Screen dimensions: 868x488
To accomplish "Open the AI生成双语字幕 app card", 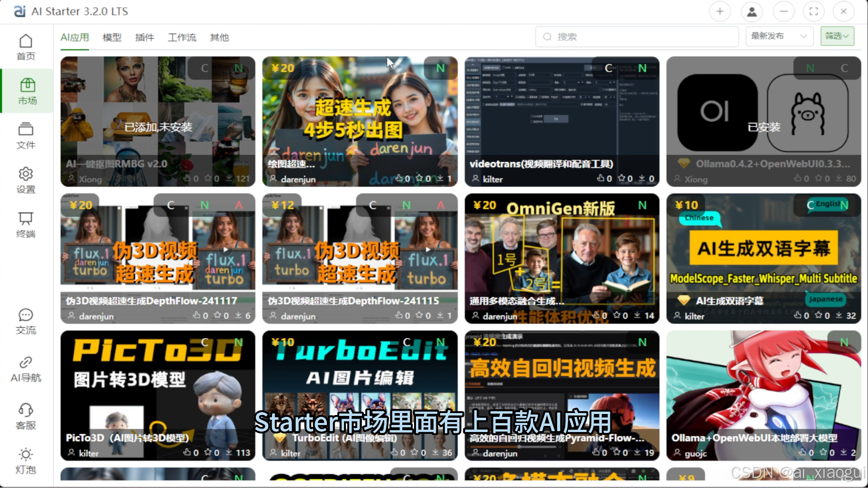I will pos(764,258).
